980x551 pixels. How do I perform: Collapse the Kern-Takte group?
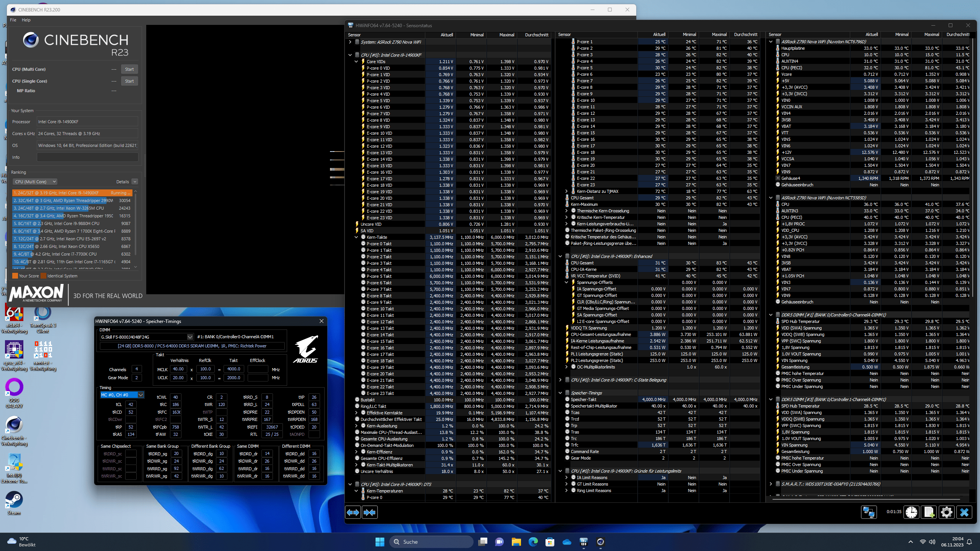356,237
